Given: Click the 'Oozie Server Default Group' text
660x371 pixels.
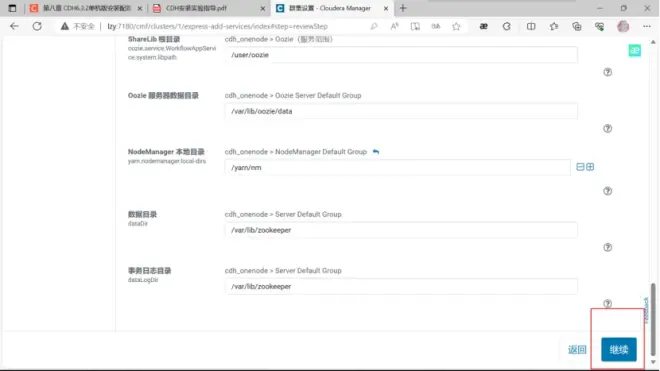Looking at the screenshot, I should (318, 96).
